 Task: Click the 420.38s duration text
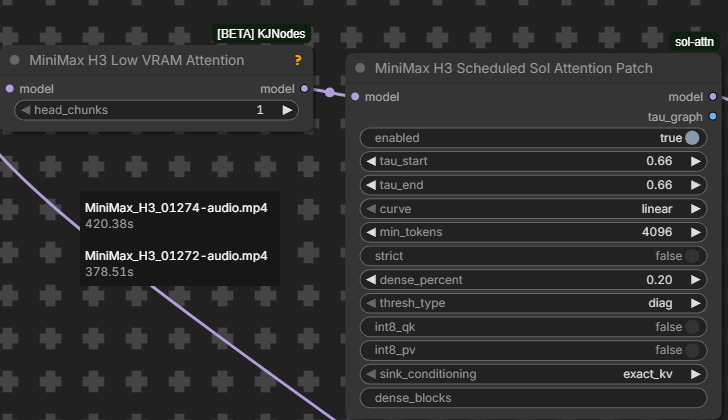tap(109, 224)
